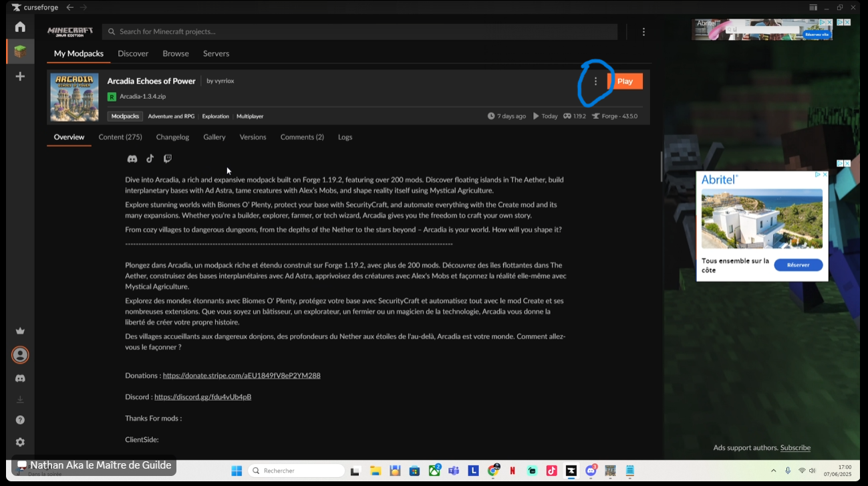Click the Réservez vite button in the top ad
The height and width of the screenshot is (486, 868).
(817, 35)
